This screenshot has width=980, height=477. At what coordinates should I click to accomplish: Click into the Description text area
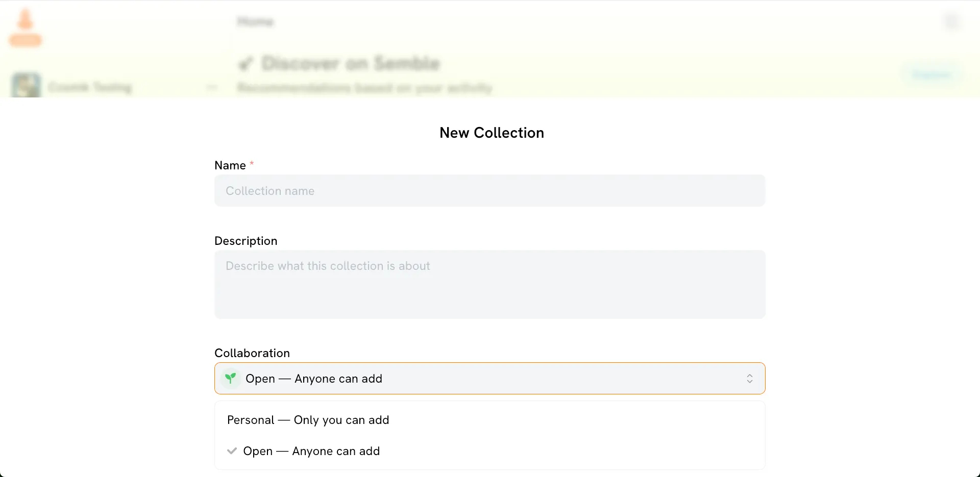point(489,284)
